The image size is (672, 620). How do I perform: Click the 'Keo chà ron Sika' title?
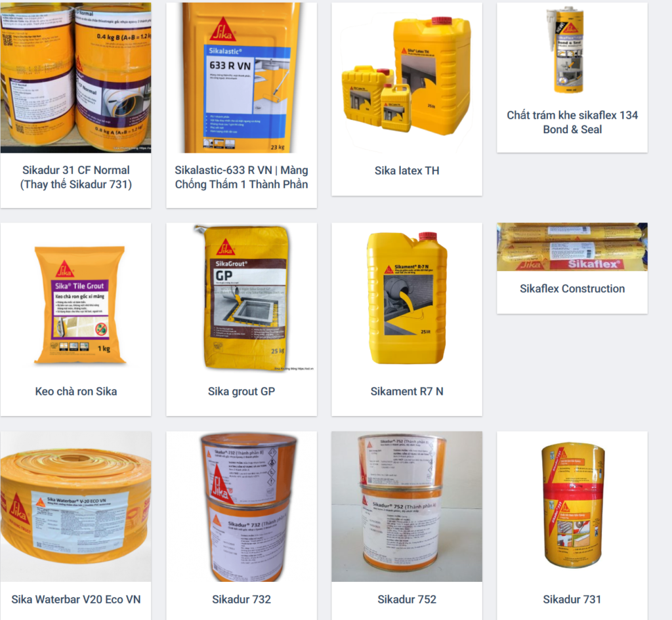click(76, 391)
